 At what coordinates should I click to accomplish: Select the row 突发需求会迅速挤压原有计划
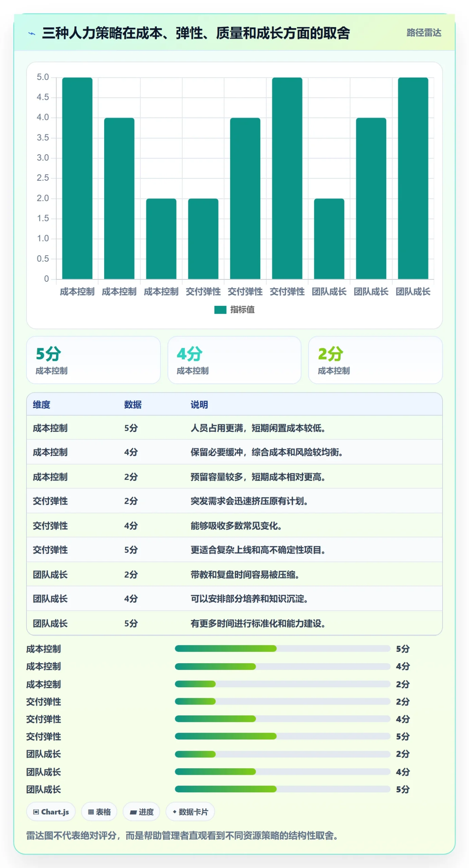[234, 501]
